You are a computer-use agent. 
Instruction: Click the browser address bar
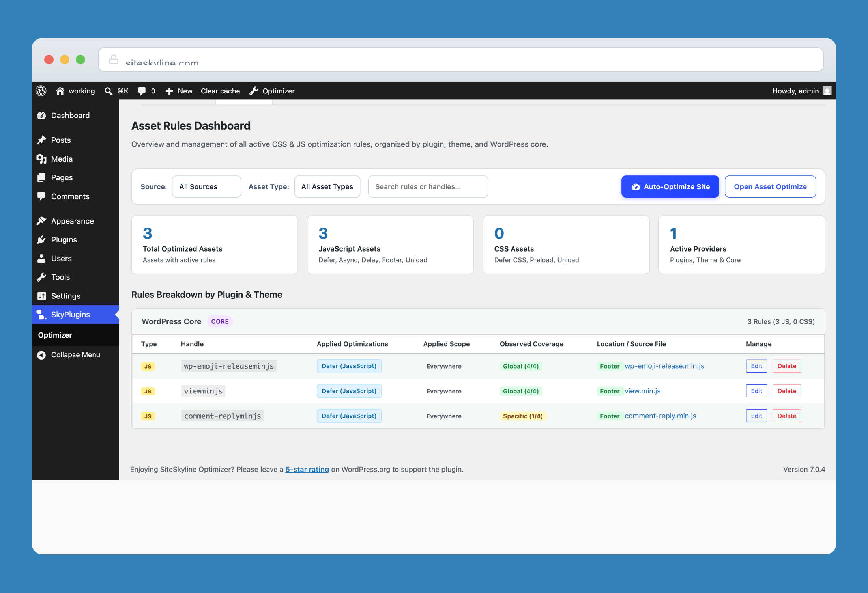(x=461, y=60)
